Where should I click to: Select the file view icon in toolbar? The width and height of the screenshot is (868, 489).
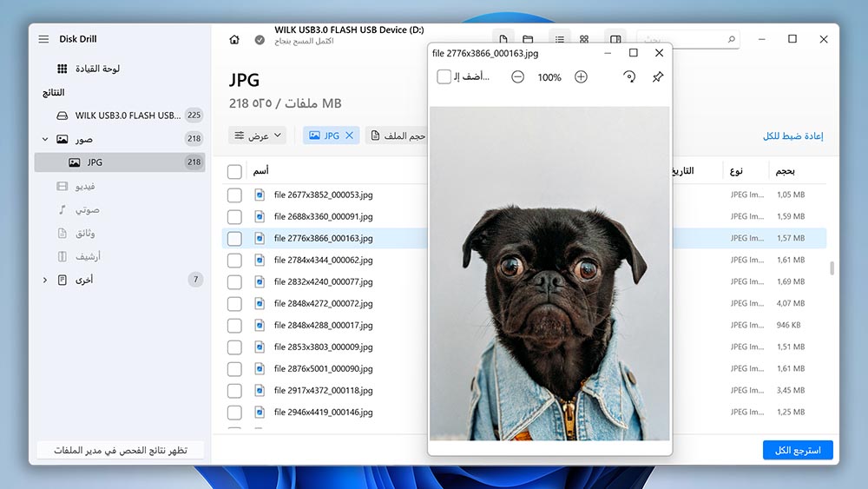pos(503,39)
